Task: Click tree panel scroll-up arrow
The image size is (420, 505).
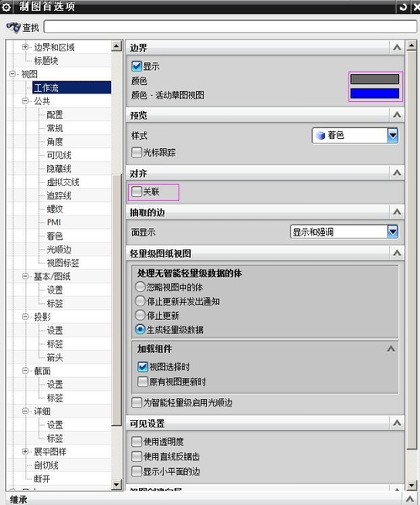Action: tap(116, 46)
